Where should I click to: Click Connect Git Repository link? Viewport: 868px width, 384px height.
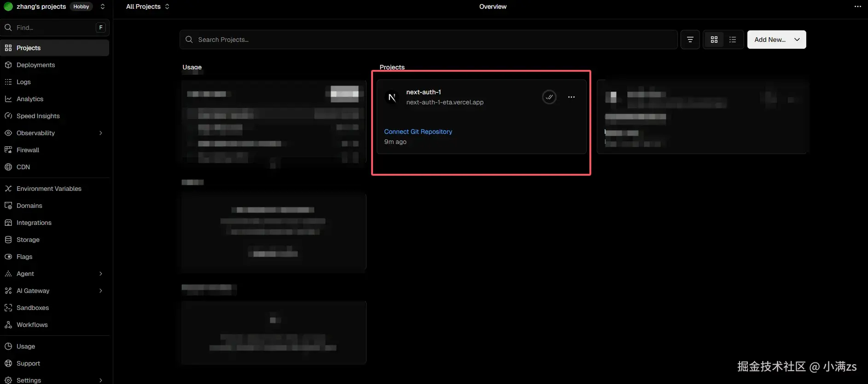pos(418,132)
